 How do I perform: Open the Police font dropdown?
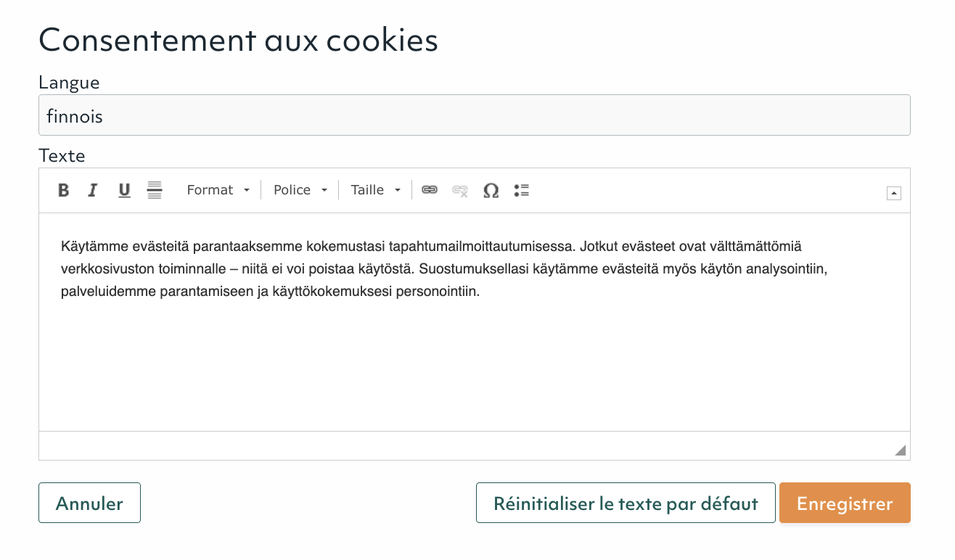tap(300, 190)
